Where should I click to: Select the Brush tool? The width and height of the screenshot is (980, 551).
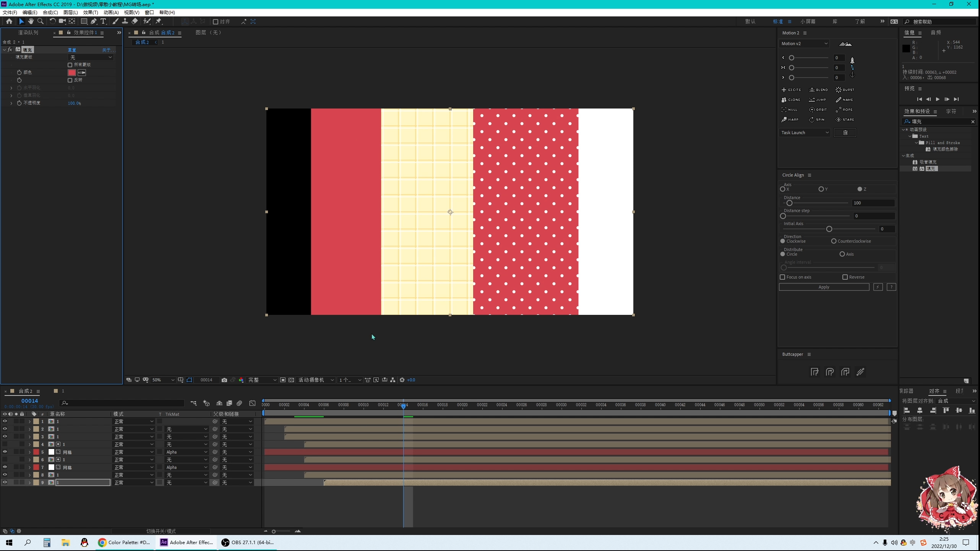pos(115,21)
